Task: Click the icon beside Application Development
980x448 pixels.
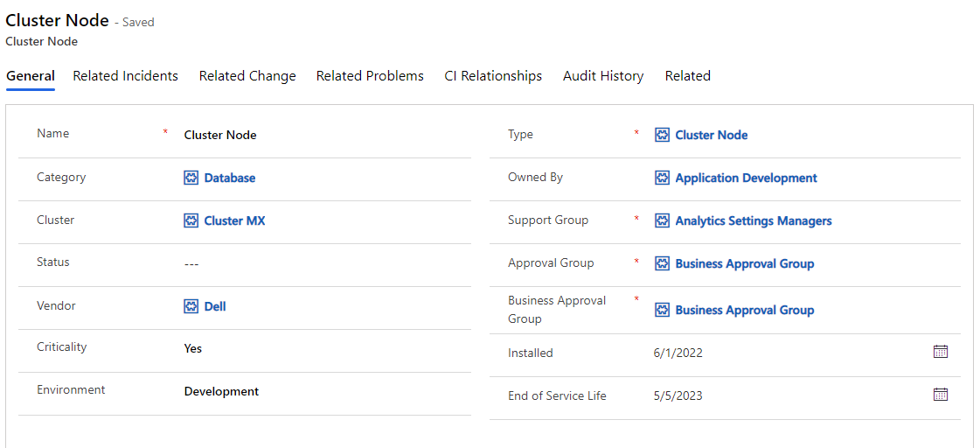Action: (x=663, y=178)
